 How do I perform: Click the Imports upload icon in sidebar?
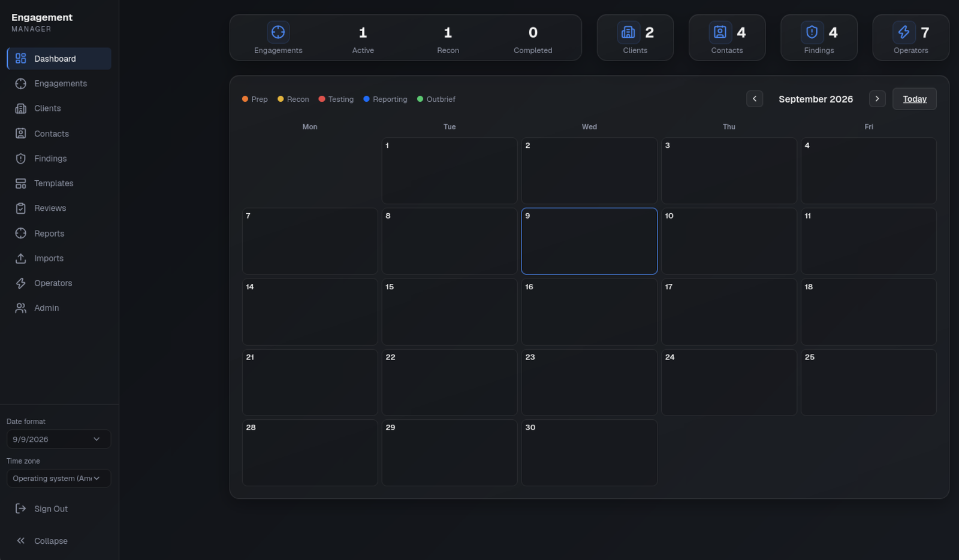pyautogui.click(x=21, y=258)
